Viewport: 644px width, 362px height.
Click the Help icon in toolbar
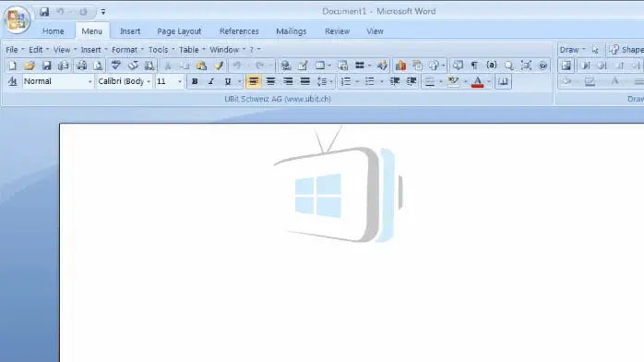click(x=543, y=66)
